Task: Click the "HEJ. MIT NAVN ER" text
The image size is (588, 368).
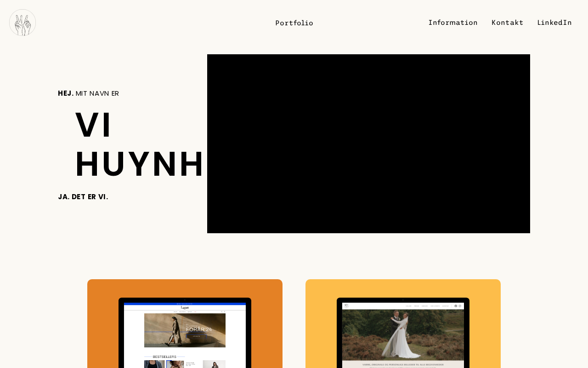Action: pos(88,93)
